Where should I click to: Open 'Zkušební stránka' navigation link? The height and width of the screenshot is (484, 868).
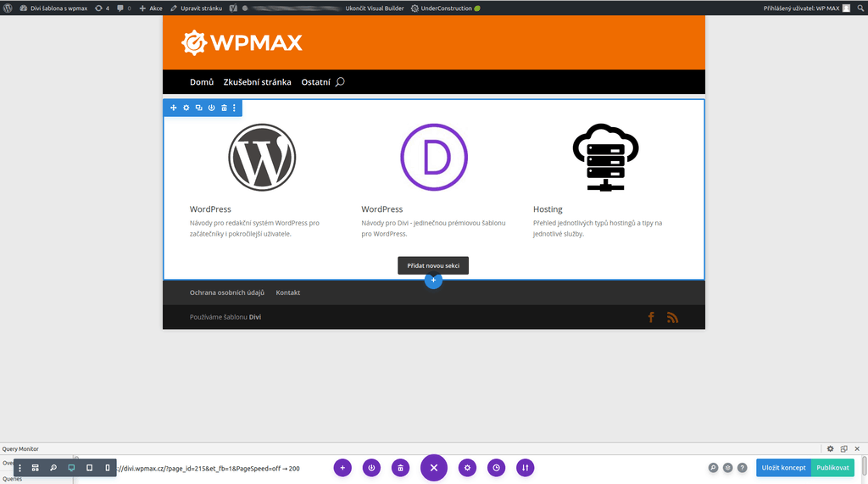257,82
